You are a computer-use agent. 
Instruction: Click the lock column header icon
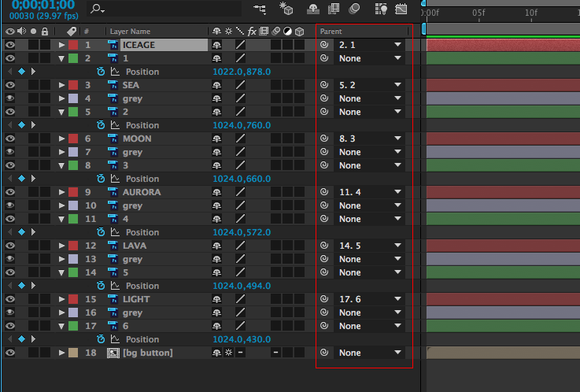[45, 31]
